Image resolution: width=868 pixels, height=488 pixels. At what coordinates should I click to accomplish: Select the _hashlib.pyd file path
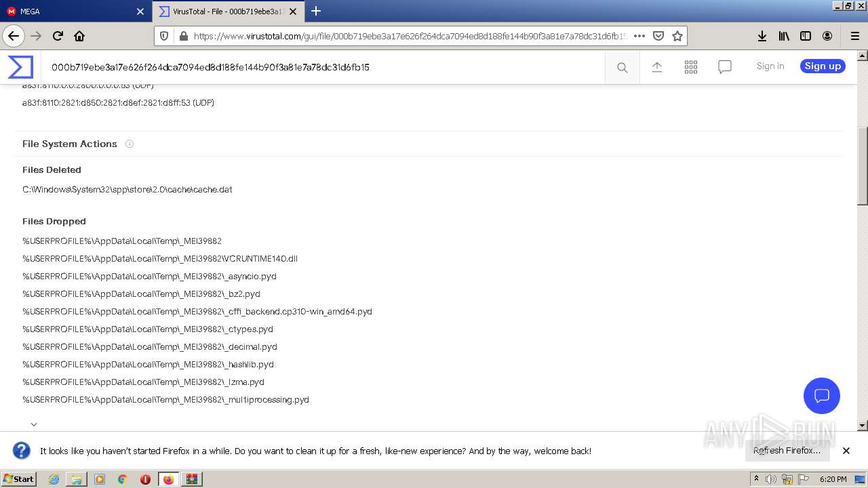pyautogui.click(x=148, y=364)
